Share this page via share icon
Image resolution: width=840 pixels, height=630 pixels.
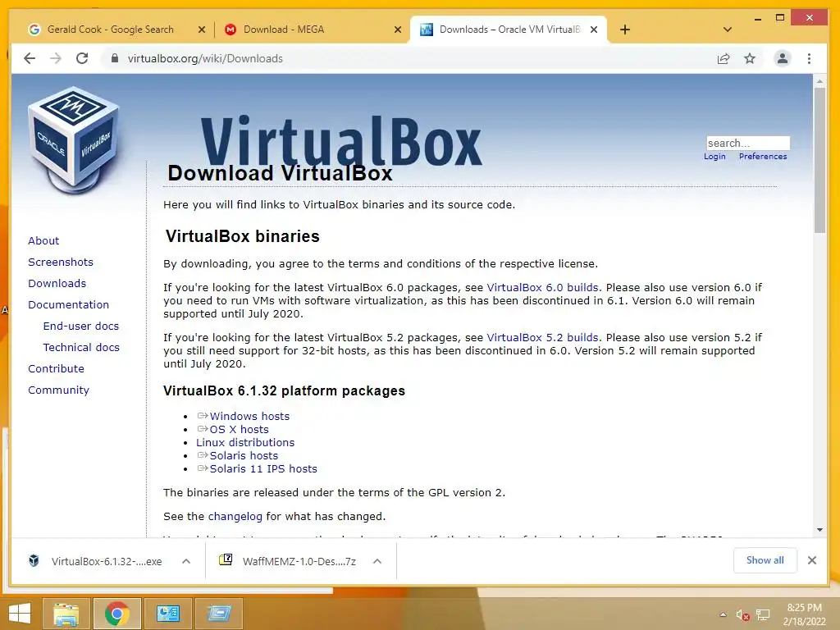(724, 58)
